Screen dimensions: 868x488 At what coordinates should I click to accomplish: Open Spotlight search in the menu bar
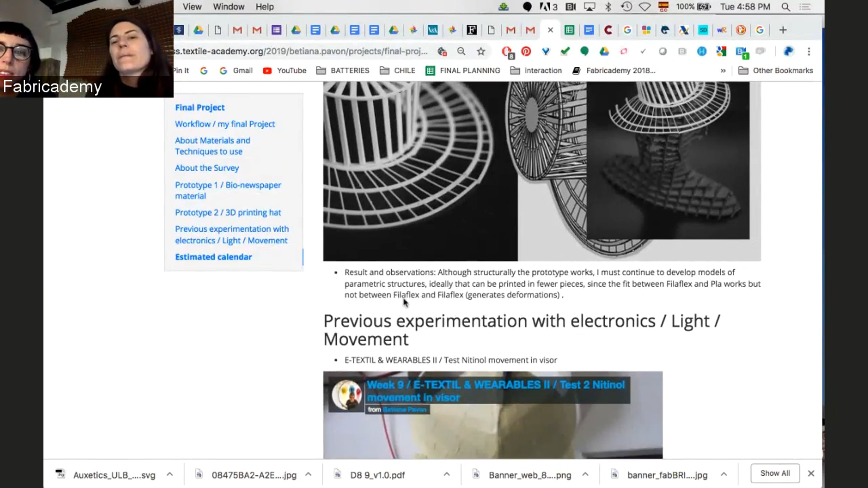click(x=786, y=7)
